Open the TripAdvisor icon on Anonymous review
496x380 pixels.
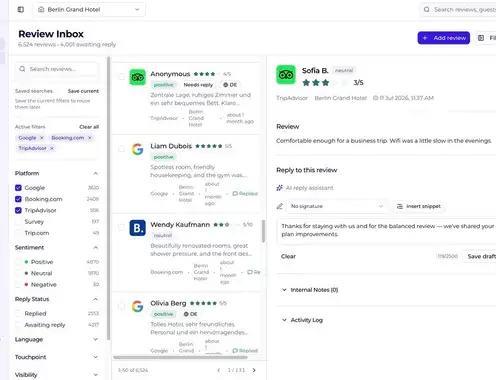tap(137, 77)
